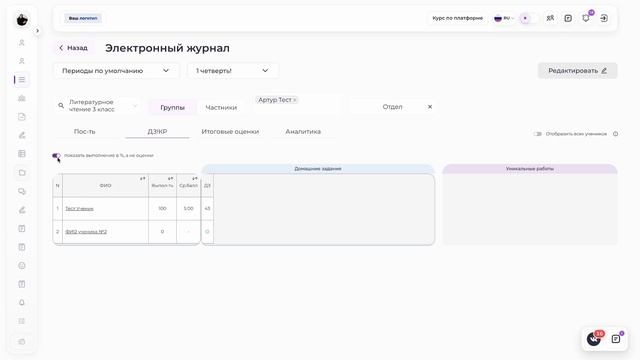Remove the 'Артур Тест' chip
The image size is (640, 360).
point(295,100)
